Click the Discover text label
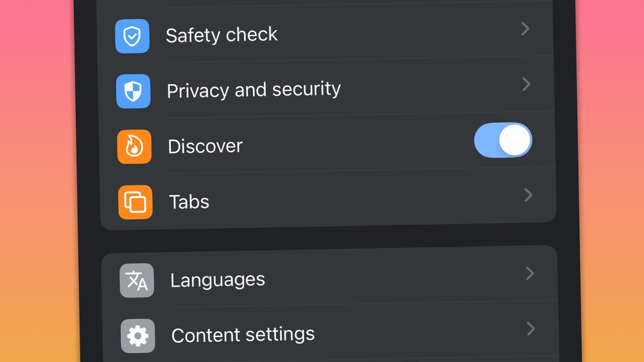Viewport: 644px width, 362px height. [x=205, y=146]
